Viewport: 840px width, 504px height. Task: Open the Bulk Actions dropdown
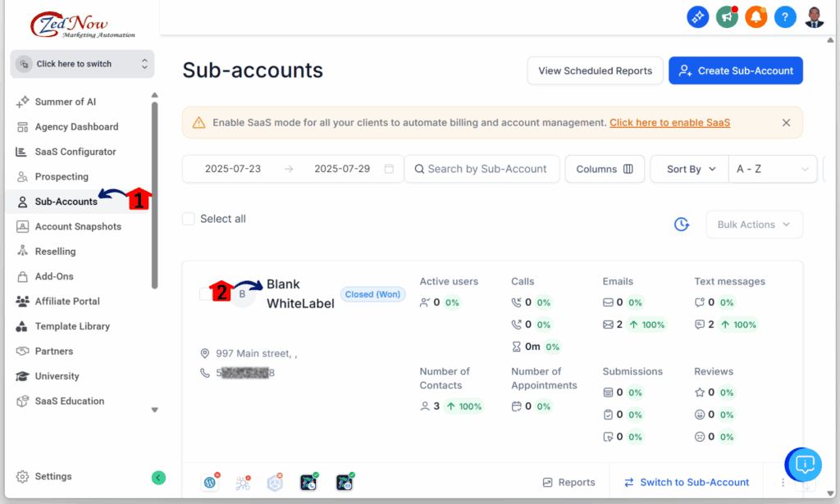(755, 225)
